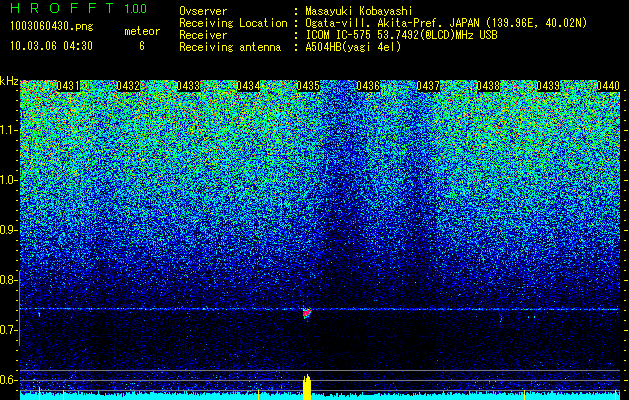Image resolution: width=629 pixels, height=400 pixels.
Task: Click the 0435 time marker
Action: click(308, 86)
